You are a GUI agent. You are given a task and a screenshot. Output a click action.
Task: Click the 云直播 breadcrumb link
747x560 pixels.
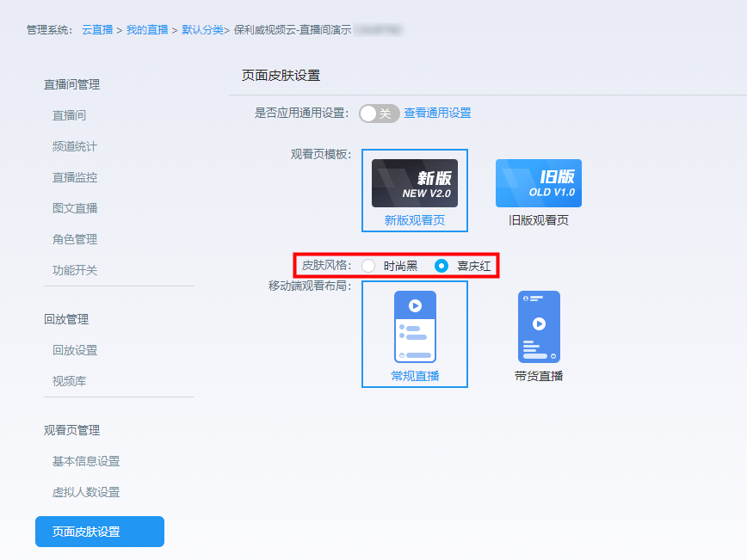tap(97, 30)
